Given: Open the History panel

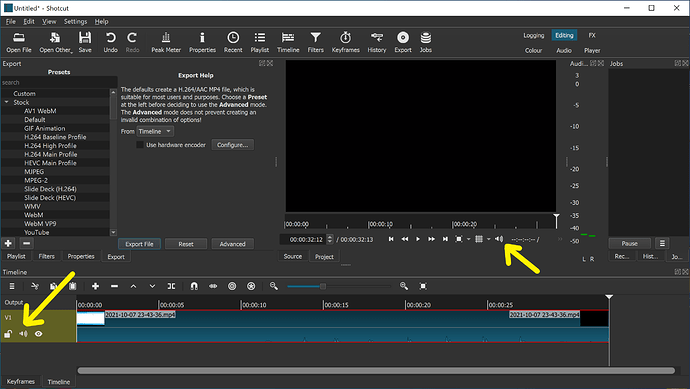Looking at the screenshot, I should coord(377,42).
